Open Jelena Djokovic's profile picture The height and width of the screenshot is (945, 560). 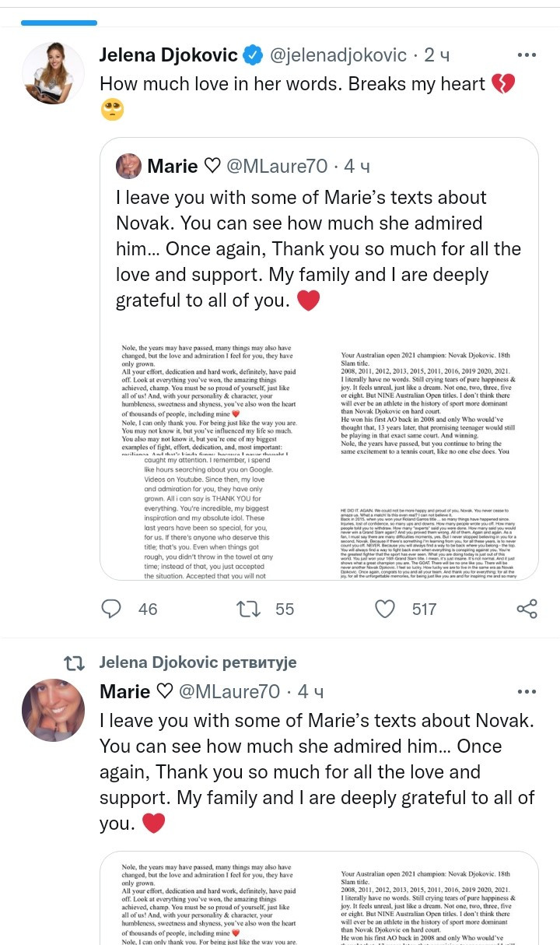[x=53, y=73]
